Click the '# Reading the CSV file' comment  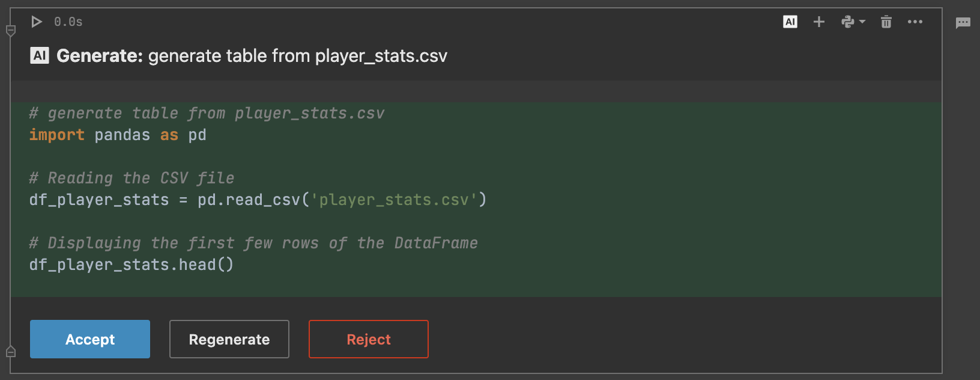tap(132, 178)
